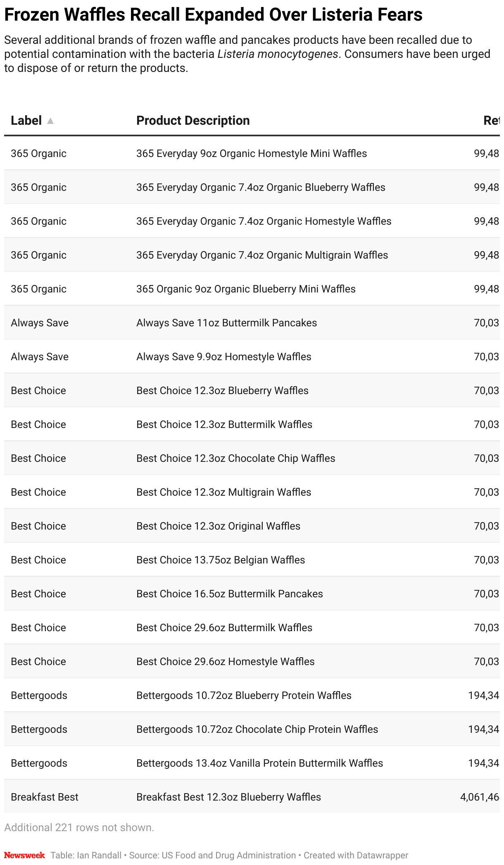This screenshot has height=865, width=504.
Task: Click the partially visible third column header
Action: (491, 121)
